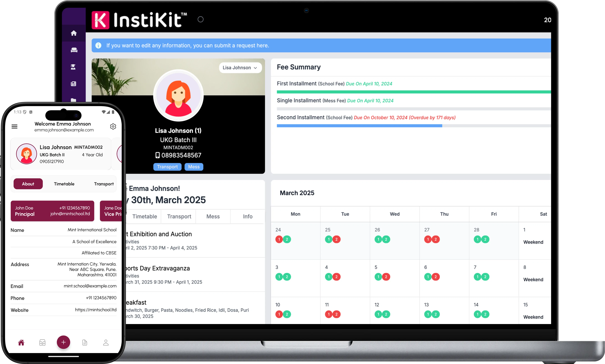Switch to Timetable tab on laptop dashboard
Screen dimensions: 605x364
coord(144,216)
